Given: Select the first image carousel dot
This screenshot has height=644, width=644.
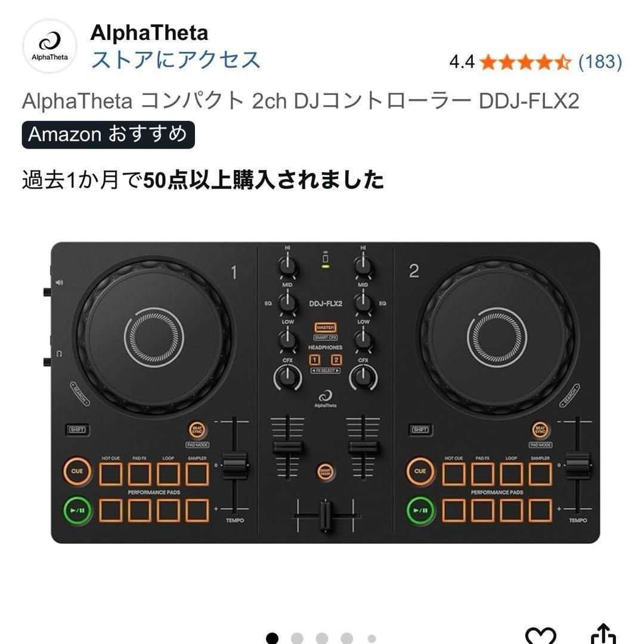Looking at the screenshot, I should (x=273, y=638).
